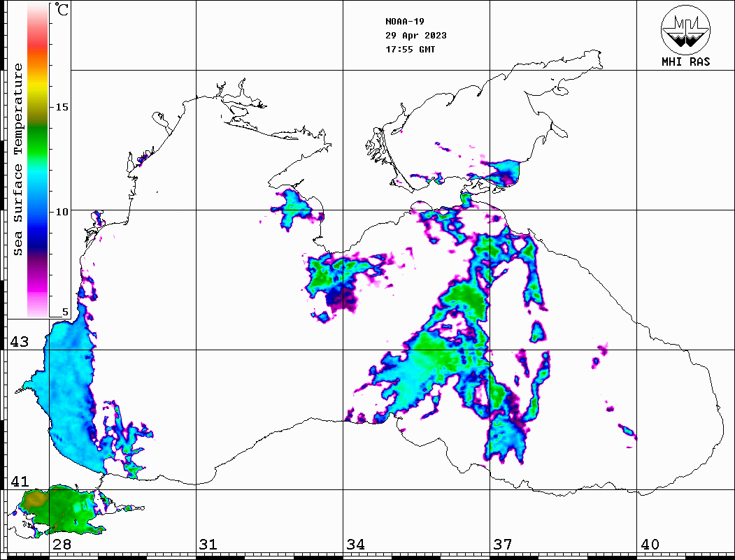
Task: Click the longitude label "28"
Action: click(x=62, y=544)
